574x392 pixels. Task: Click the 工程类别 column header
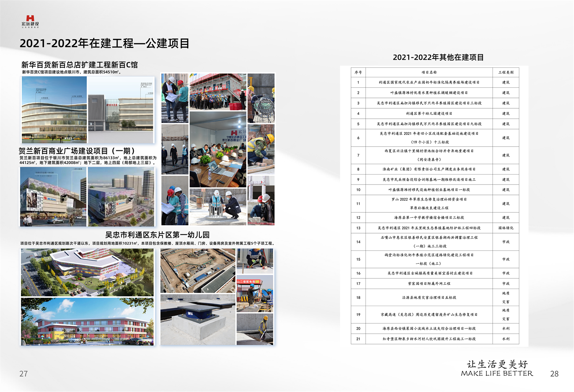click(x=506, y=72)
